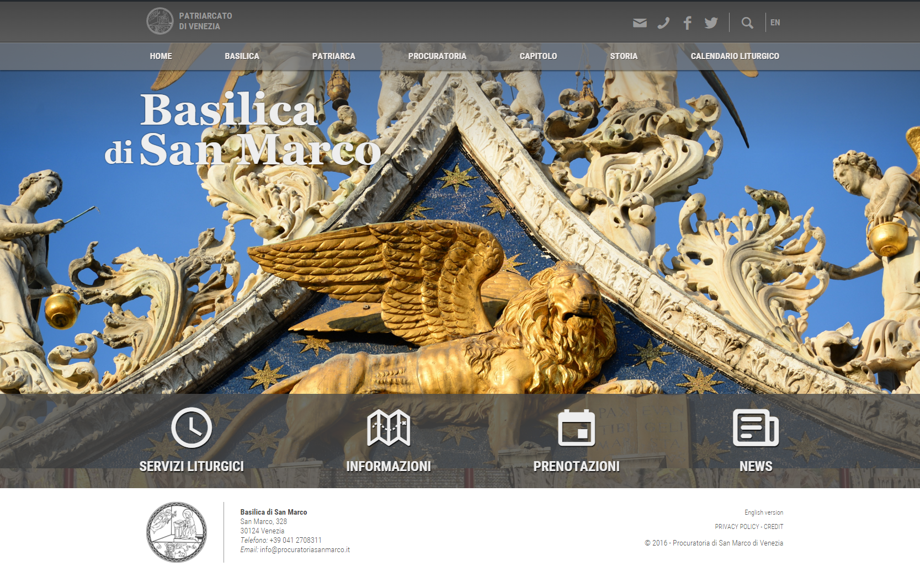Open the Basilica menu item

[242, 56]
